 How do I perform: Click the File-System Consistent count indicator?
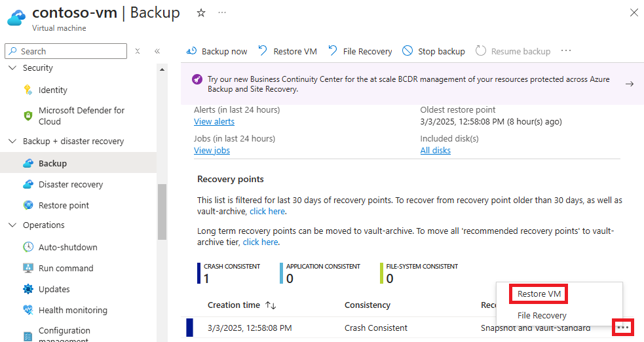coord(419,273)
